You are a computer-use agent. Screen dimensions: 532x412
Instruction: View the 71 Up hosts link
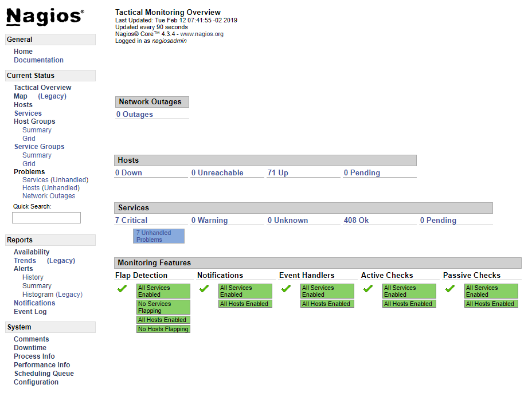tap(277, 173)
